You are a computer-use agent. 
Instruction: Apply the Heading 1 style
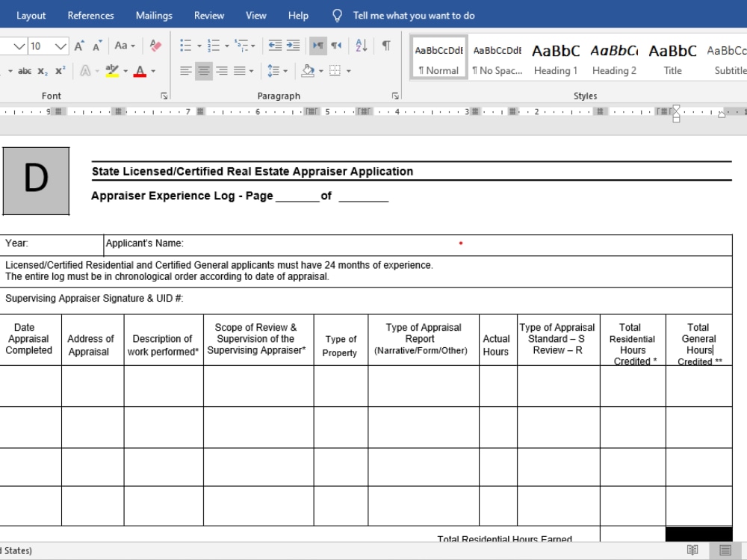(x=556, y=57)
